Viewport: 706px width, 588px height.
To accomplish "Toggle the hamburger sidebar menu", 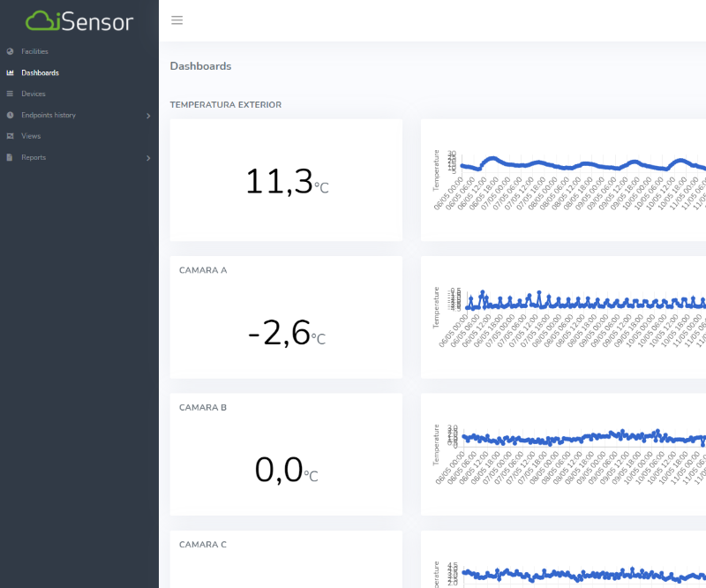I will point(177,20).
